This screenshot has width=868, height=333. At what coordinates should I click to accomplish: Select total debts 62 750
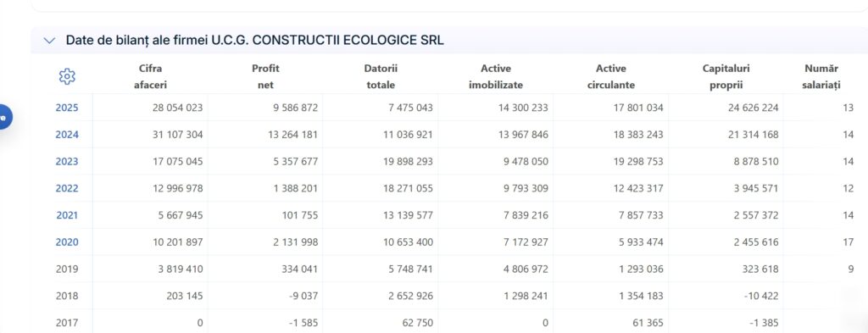pos(418,323)
